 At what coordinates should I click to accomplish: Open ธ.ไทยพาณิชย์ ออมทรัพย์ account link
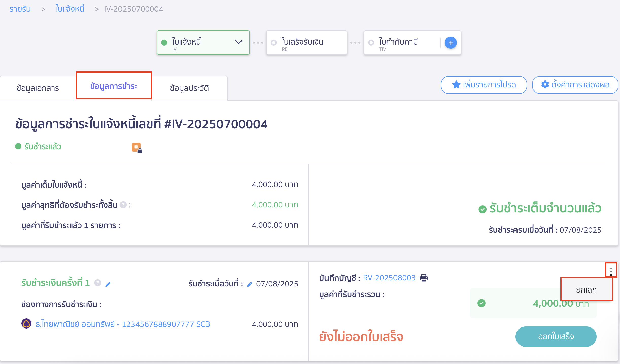pos(123,324)
